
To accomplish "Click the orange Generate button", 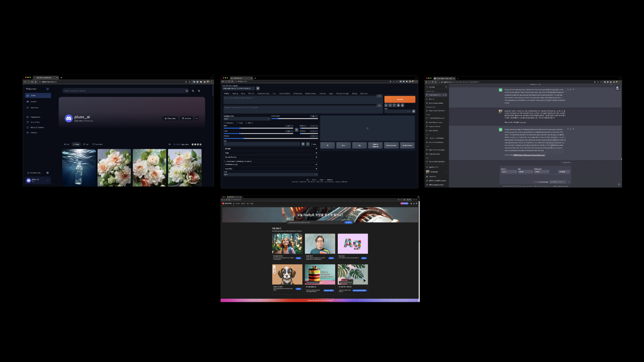I will pos(399,99).
